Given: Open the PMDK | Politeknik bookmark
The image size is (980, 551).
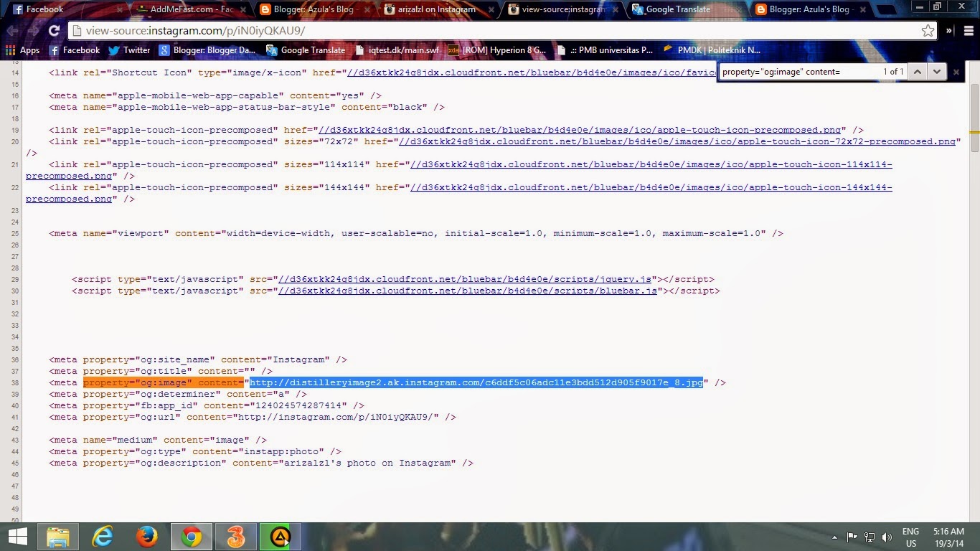Looking at the screenshot, I should pos(712,50).
